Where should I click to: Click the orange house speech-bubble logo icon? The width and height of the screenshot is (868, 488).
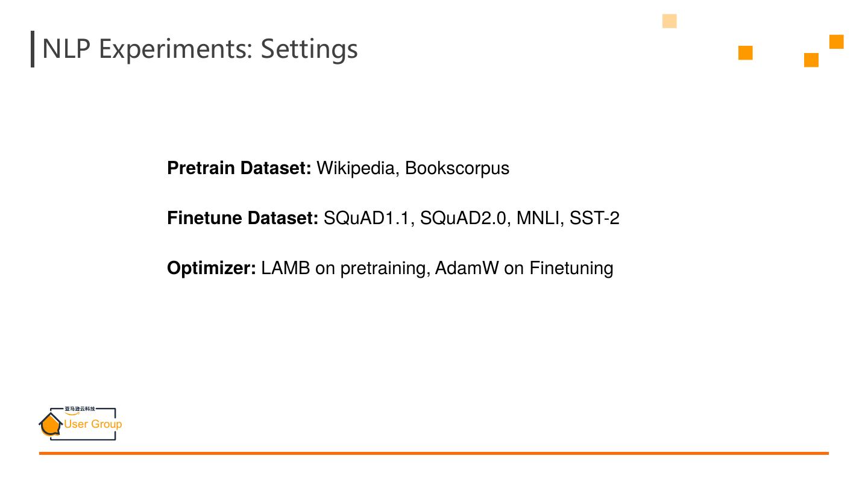click(x=51, y=424)
